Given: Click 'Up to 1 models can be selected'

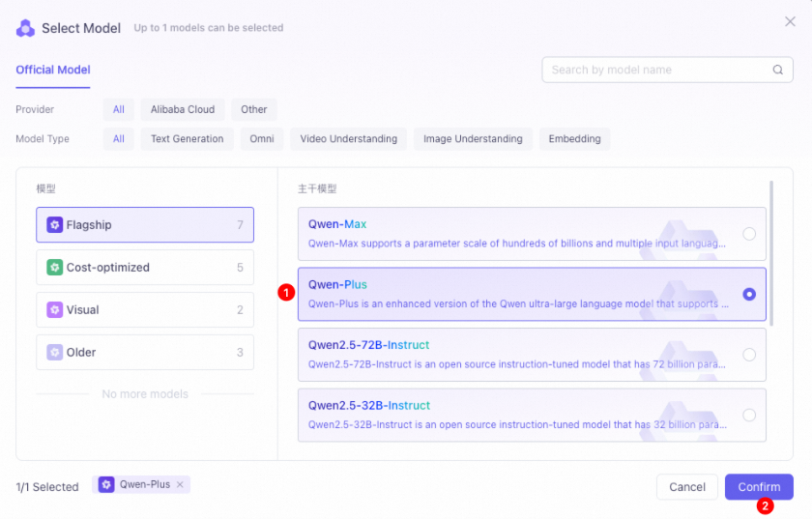Looking at the screenshot, I should click(209, 28).
